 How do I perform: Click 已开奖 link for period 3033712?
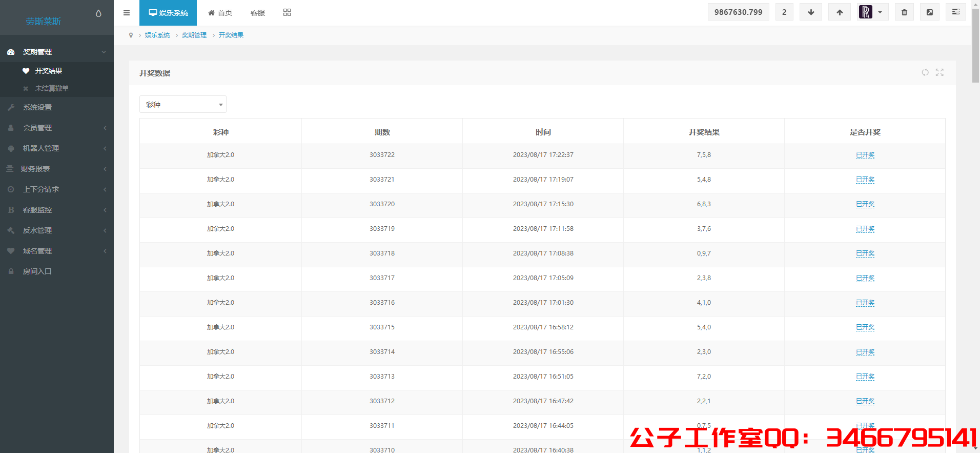865,401
